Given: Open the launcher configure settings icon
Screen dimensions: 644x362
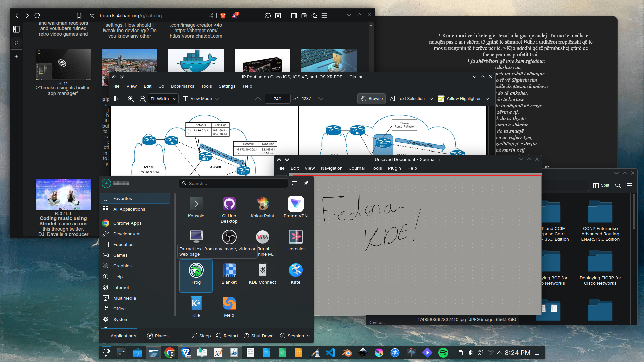Looking at the screenshot, I should [294, 183].
